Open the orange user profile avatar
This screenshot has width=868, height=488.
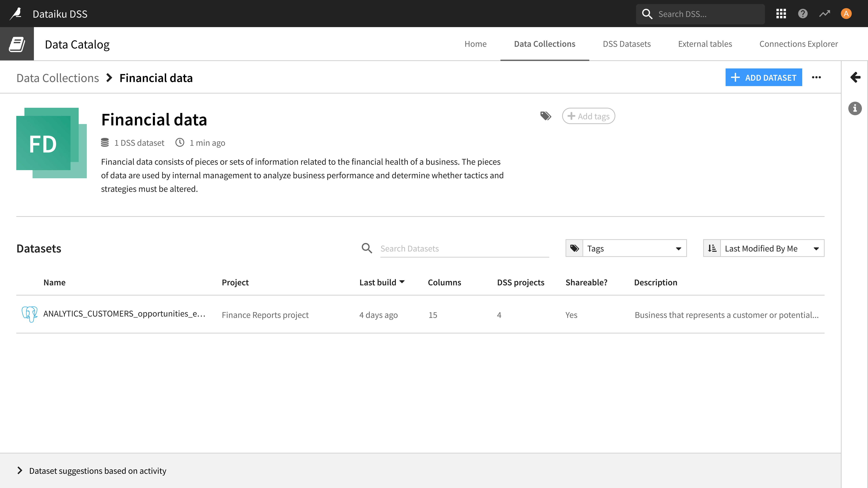tap(846, 14)
